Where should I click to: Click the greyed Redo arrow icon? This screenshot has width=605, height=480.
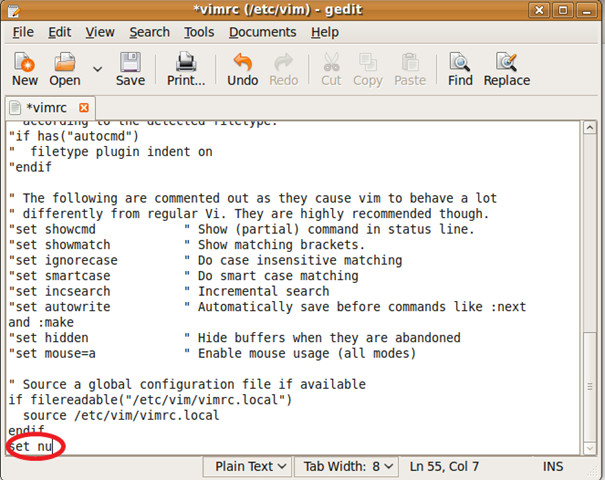[x=284, y=62]
